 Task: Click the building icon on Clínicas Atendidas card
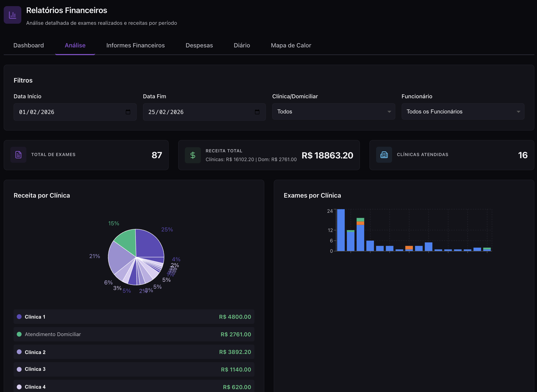click(384, 155)
